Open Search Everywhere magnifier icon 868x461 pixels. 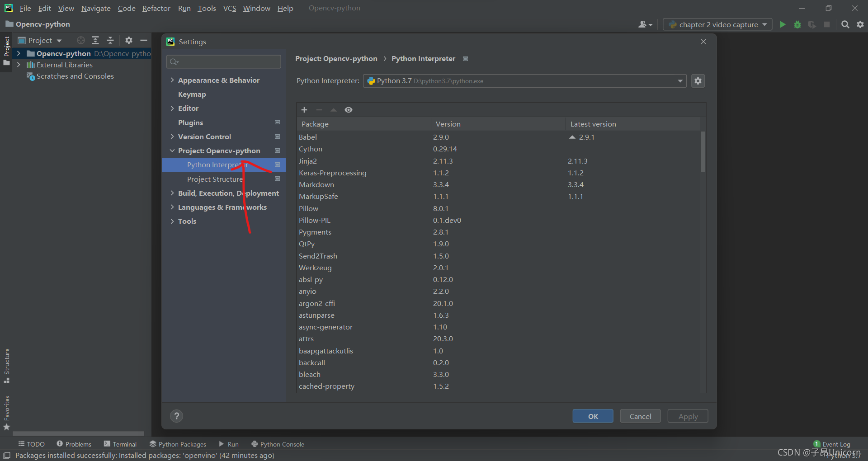click(845, 24)
